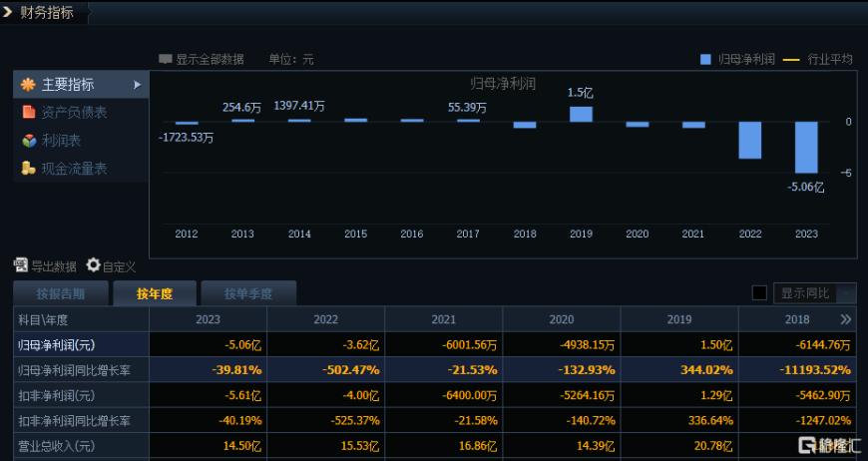Click the 344.02% cell

point(679,370)
